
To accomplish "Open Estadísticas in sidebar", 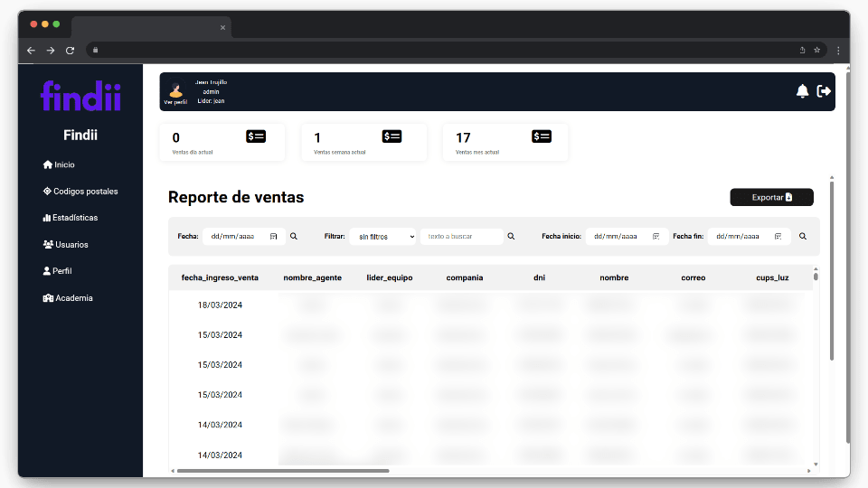I will pyautogui.click(x=71, y=218).
